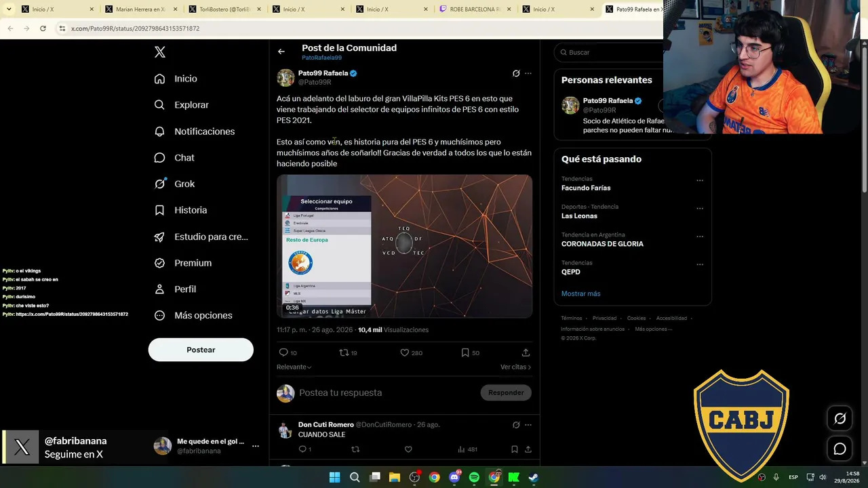Open account menu beside @fabribanana
Image resolution: width=868 pixels, height=488 pixels.
pos(256,446)
